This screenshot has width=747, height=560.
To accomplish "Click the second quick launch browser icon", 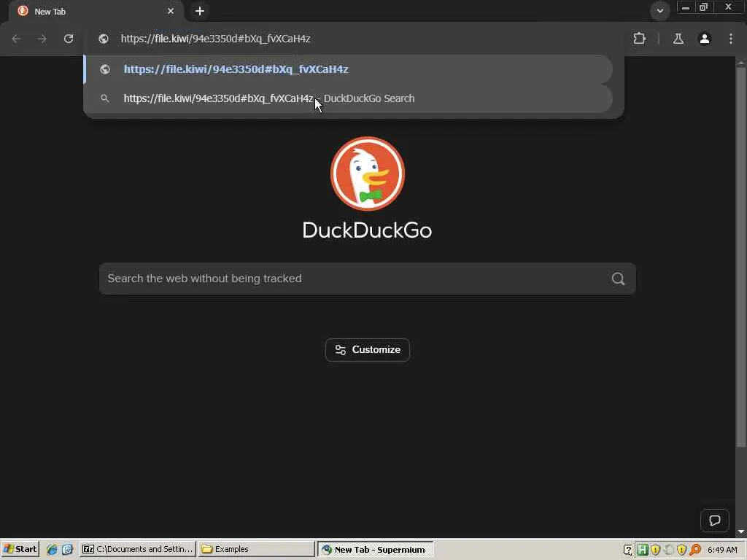I will tap(67, 550).
